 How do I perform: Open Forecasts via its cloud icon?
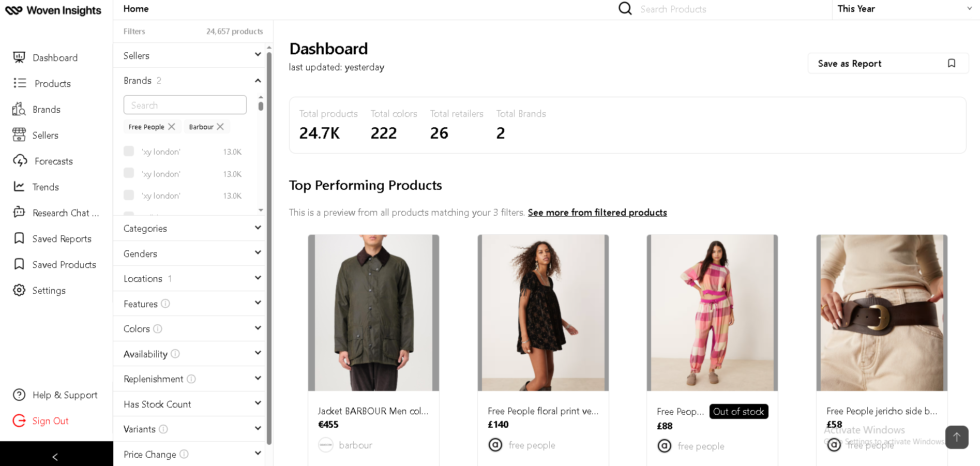tap(20, 161)
